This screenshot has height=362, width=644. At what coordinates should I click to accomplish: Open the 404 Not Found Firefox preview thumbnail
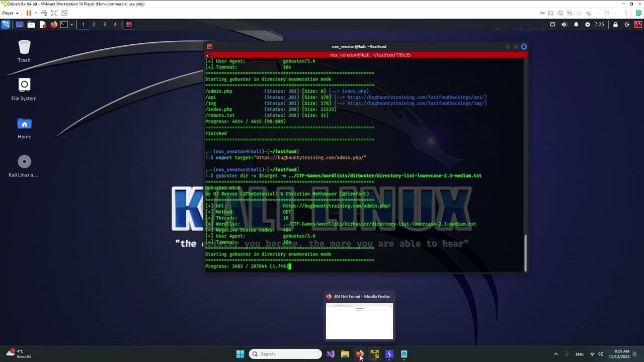(x=359, y=321)
